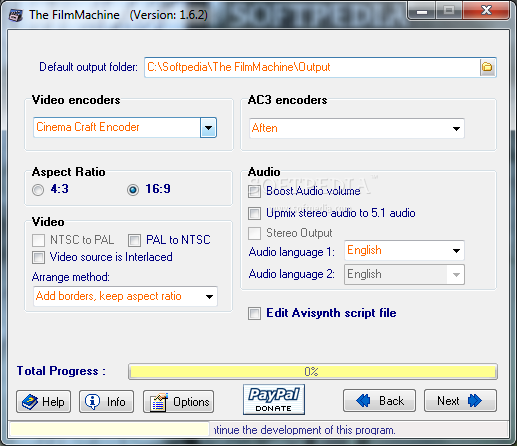Click the Default output folder label
This screenshot has height=446, width=517.
click(88, 67)
